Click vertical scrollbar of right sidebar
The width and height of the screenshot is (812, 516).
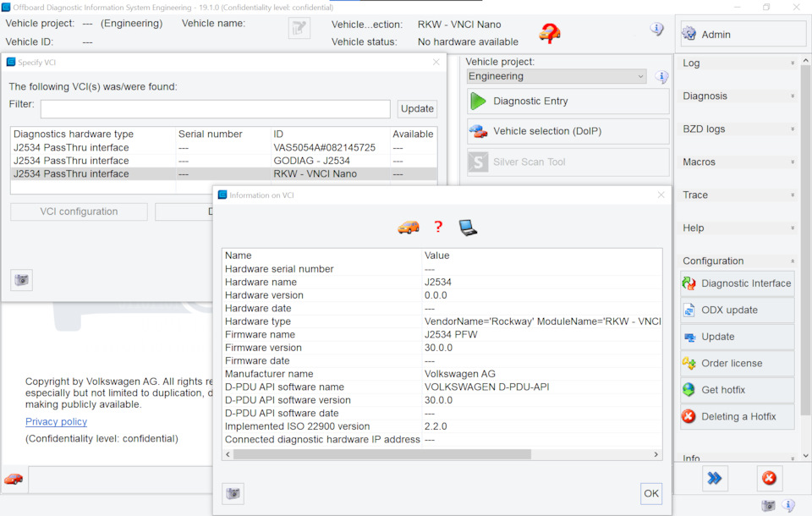805,241
